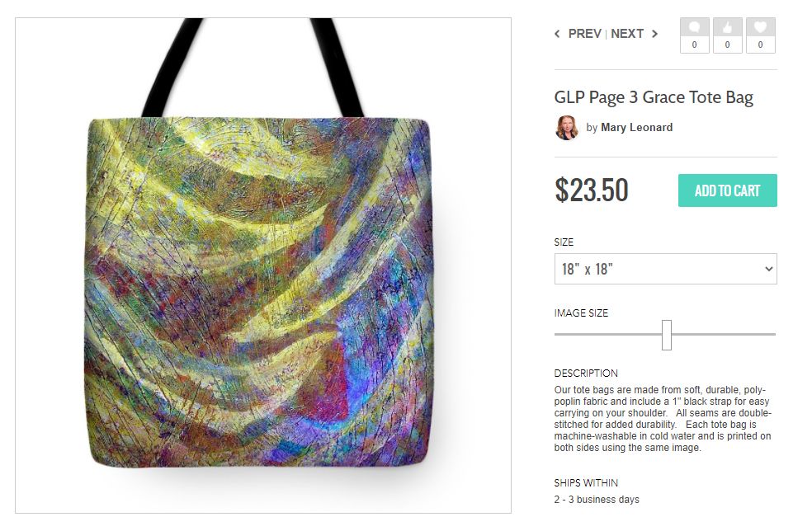Screen dimensions: 812x517
Task: Go to the NEXT product
Action: coord(627,34)
